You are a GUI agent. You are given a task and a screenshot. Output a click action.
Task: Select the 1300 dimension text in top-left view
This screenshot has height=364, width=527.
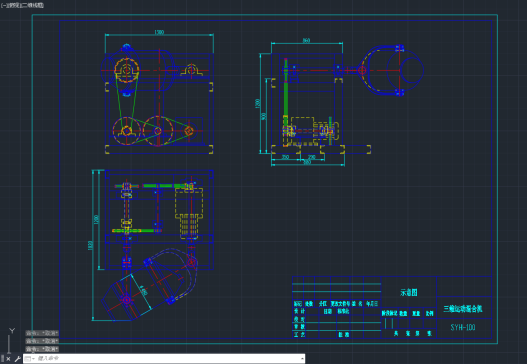[159, 32]
